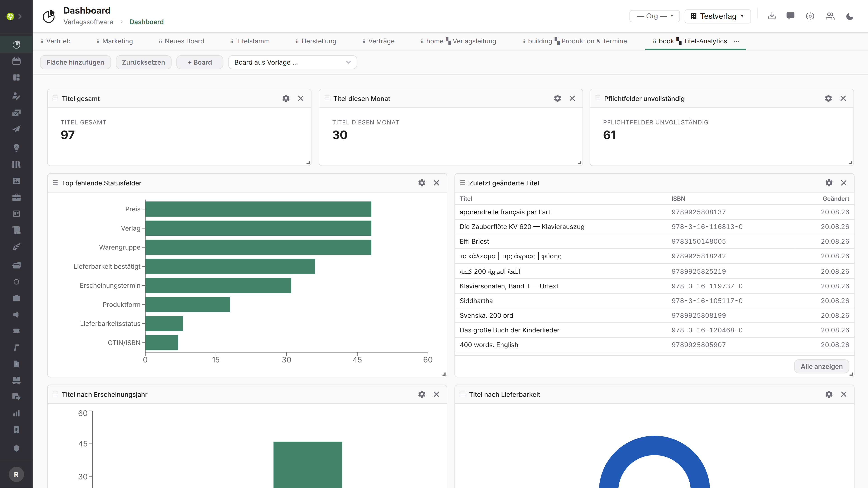Image resolution: width=868 pixels, height=488 pixels.
Task: Open the music note sidebar icon
Action: click(16, 348)
